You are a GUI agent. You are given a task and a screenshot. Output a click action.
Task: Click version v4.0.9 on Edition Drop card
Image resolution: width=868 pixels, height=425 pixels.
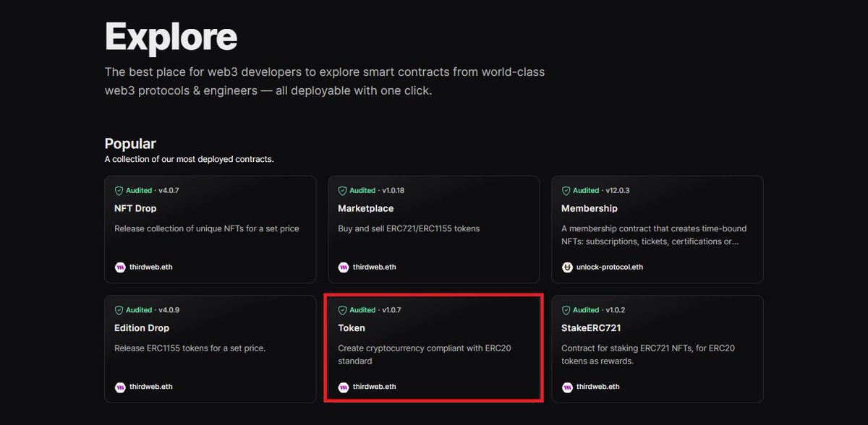169,310
